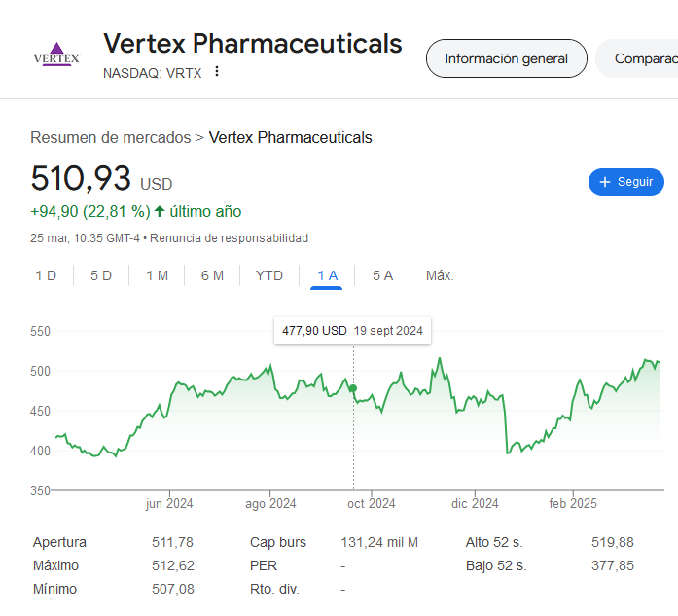Select the 1 M time range
Viewport: 678px width, 616px height.
157,275
